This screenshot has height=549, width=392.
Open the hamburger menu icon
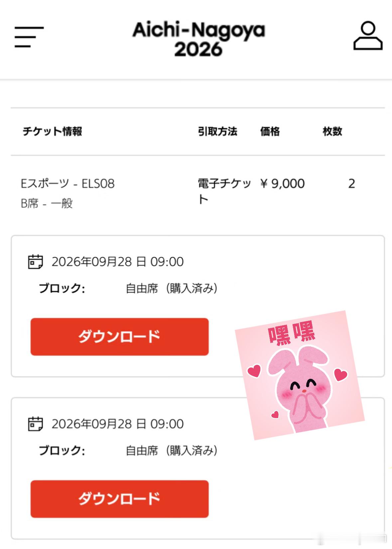(x=29, y=37)
